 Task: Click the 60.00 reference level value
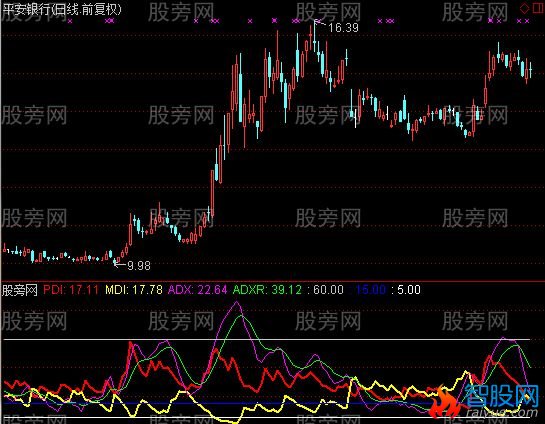(328, 290)
